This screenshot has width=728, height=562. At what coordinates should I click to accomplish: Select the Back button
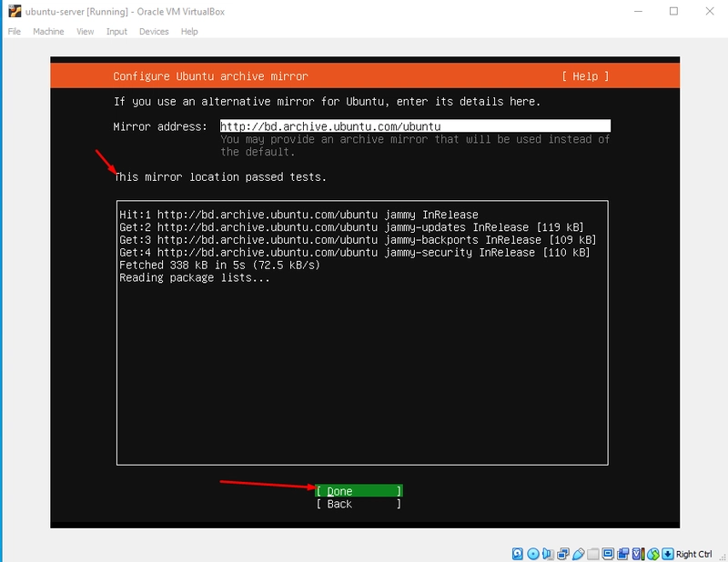point(359,504)
